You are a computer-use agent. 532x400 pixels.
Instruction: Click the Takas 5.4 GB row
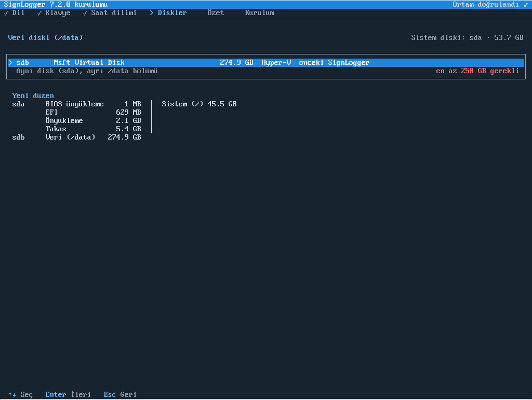(93, 129)
